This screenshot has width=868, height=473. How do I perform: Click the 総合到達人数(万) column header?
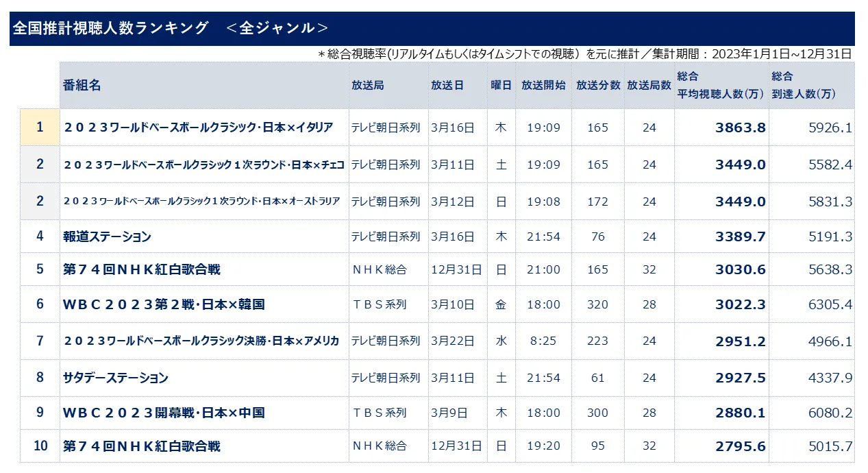pos(804,86)
